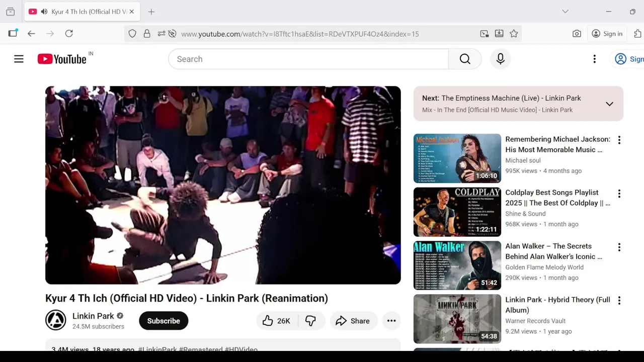
Task: Open Alan Walker The Secrets title link
Action: 553,251
